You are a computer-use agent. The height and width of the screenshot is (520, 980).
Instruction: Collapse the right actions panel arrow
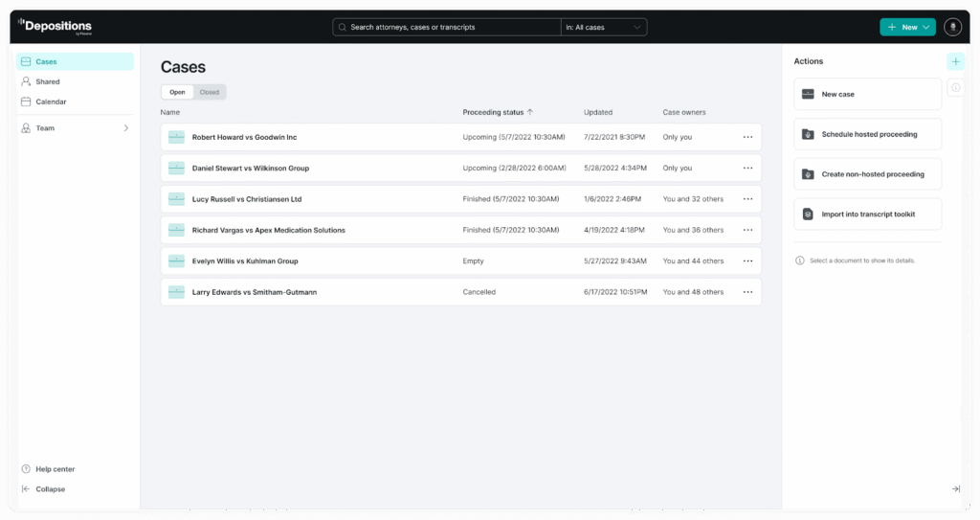(955, 489)
